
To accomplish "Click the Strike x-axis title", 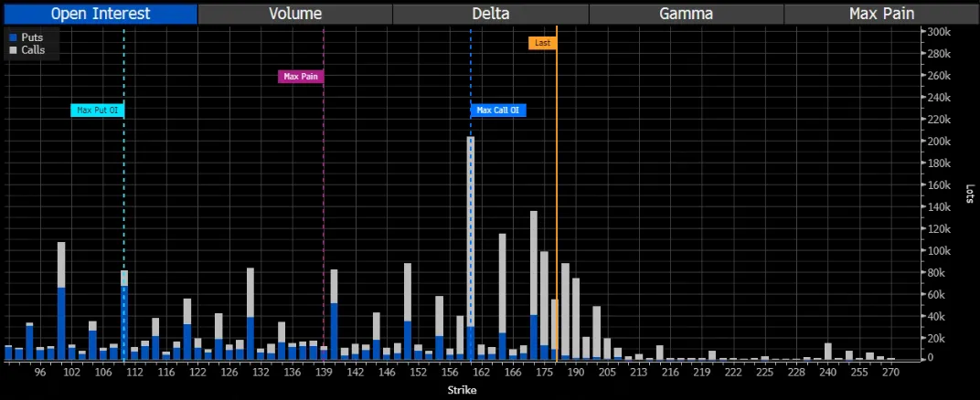I will pos(462,390).
